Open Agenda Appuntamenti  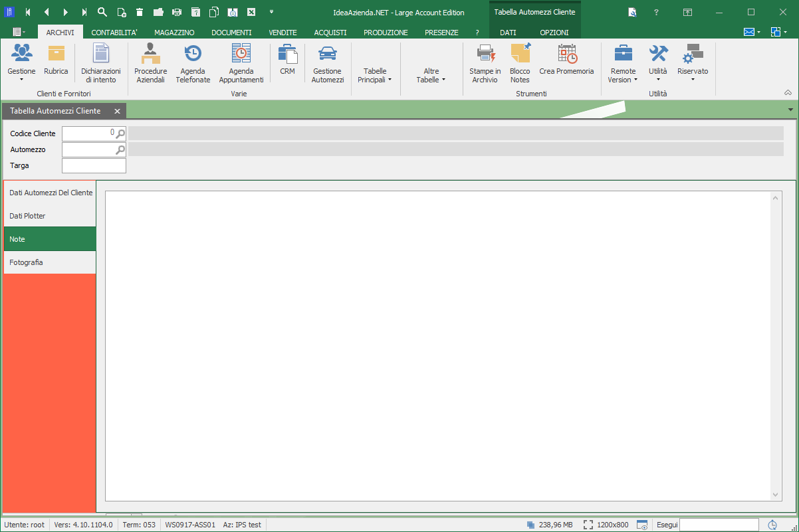(x=241, y=63)
